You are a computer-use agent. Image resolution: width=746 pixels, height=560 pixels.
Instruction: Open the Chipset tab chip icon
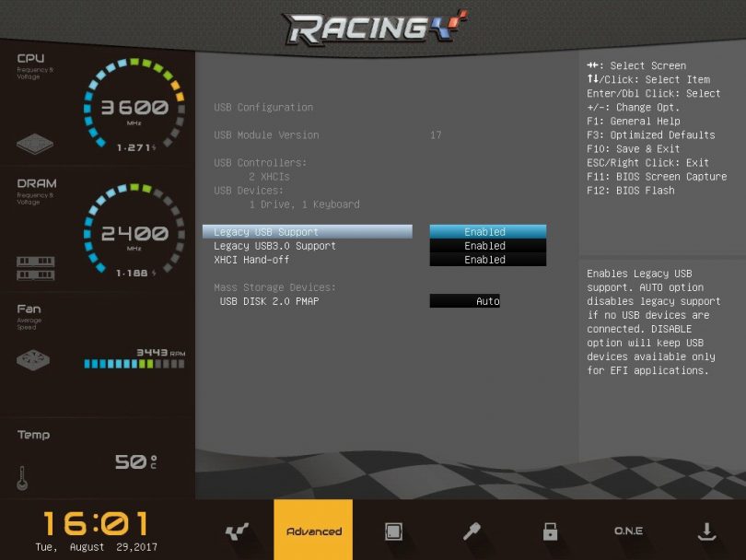click(x=393, y=531)
